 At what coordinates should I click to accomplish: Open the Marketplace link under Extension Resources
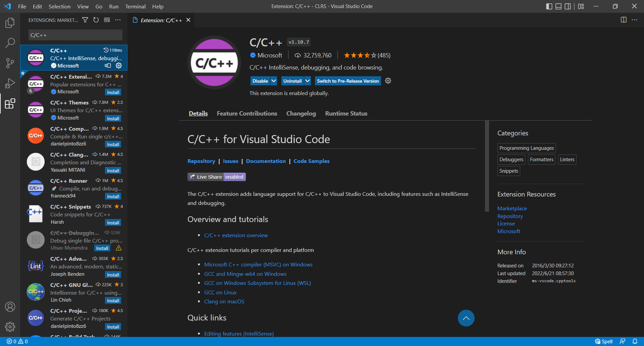(x=512, y=209)
